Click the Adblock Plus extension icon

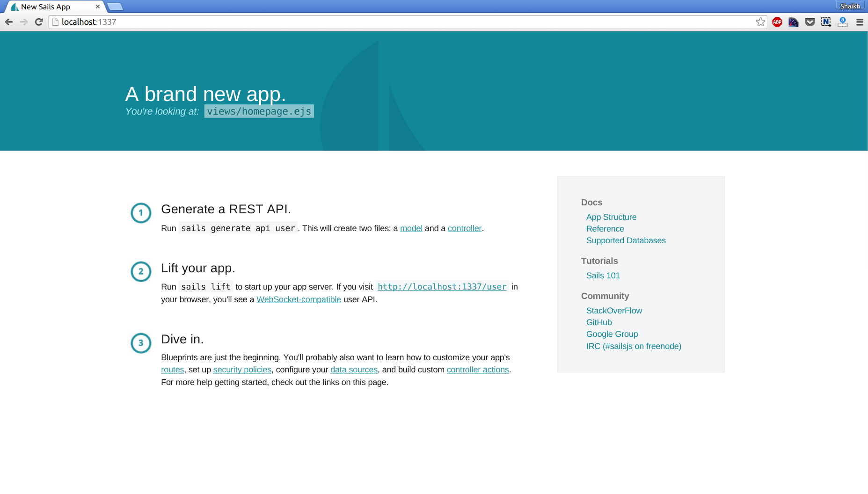coord(777,22)
